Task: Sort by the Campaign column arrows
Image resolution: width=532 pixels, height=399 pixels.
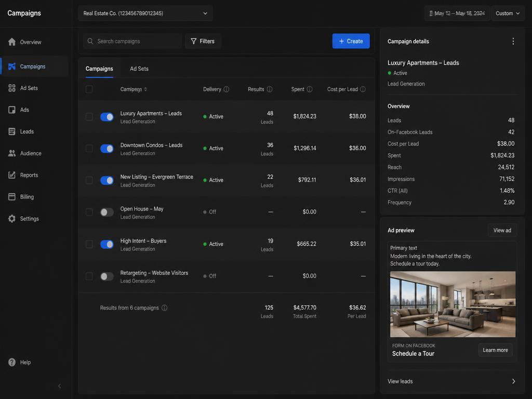Action: tap(145, 89)
